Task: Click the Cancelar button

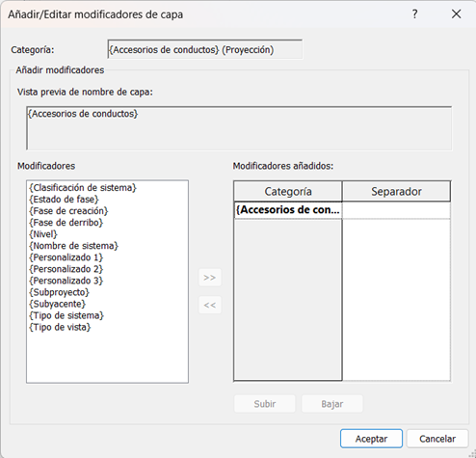Action: pyautogui.click(x=437, y=439)
